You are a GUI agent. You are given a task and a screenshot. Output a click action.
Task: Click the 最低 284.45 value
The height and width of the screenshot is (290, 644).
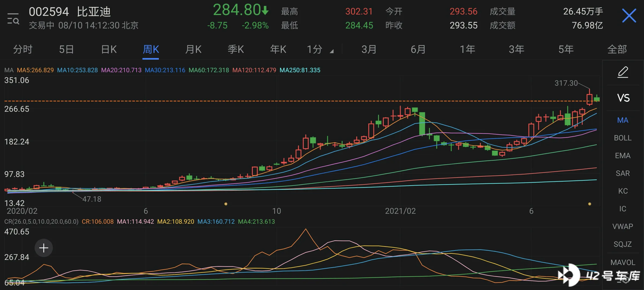coord(359,25)
